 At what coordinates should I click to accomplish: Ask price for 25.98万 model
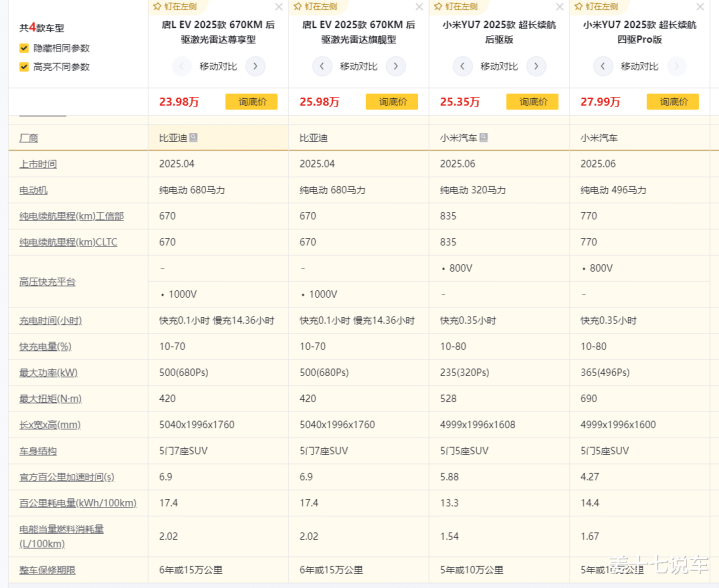point(392,102)
